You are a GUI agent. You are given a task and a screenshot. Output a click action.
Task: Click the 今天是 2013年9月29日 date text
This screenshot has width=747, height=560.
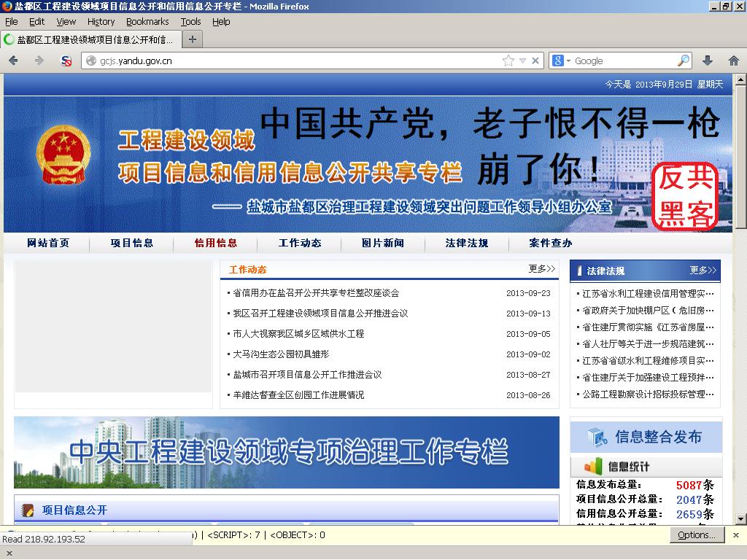pos(664,85)
